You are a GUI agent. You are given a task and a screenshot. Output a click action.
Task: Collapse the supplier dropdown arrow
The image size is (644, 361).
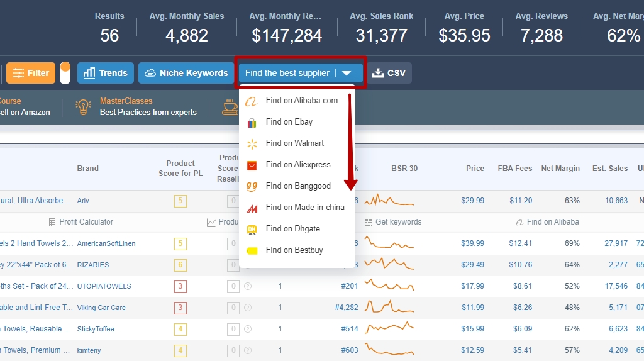(347, 73)
